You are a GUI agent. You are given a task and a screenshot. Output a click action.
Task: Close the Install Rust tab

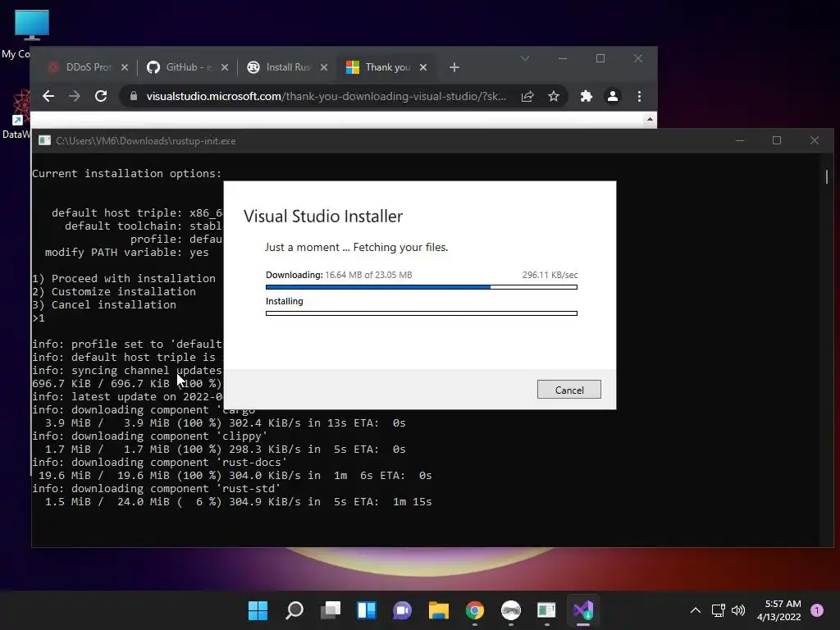pyautogui.click(x=323, y=67)
